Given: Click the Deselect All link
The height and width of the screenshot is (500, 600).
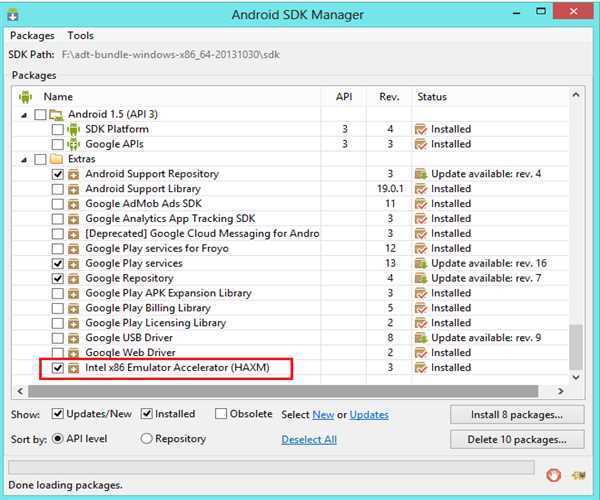Looking at the screenshot, I should [x=308, y=439].
